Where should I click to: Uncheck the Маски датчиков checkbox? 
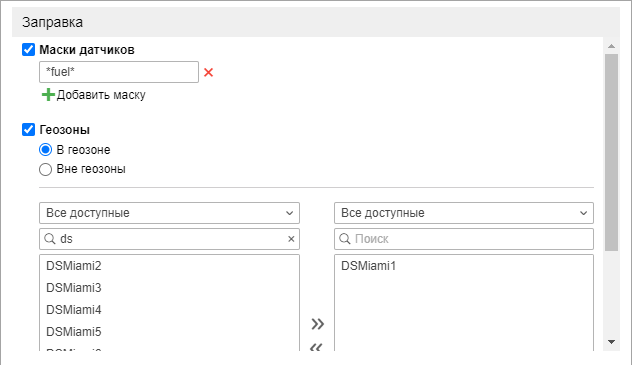click(x=28, y=50)
